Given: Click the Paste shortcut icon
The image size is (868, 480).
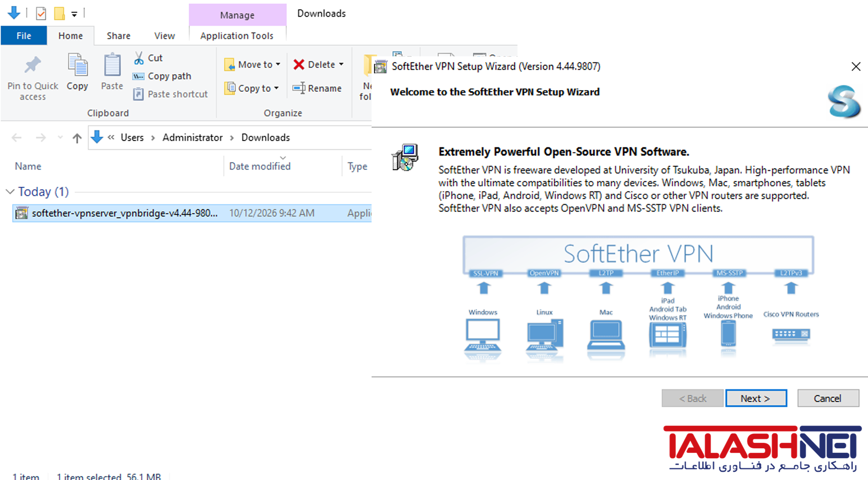Looking at the screenshot, I should tap(138, 94).
